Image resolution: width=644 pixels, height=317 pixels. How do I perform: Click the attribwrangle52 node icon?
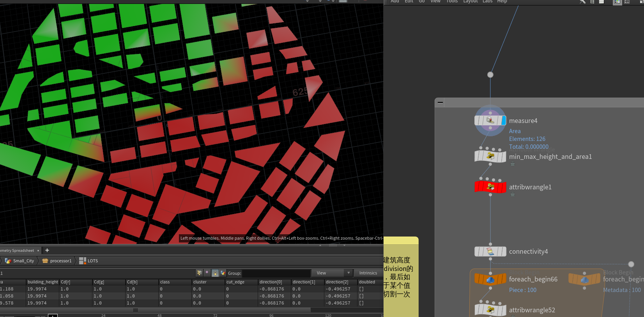tap(490, 310)
